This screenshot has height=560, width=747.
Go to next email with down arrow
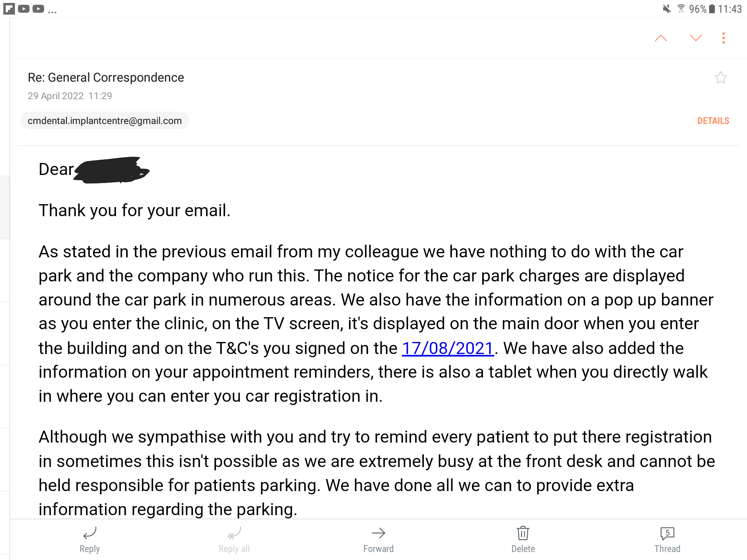(x=696, y=38)
